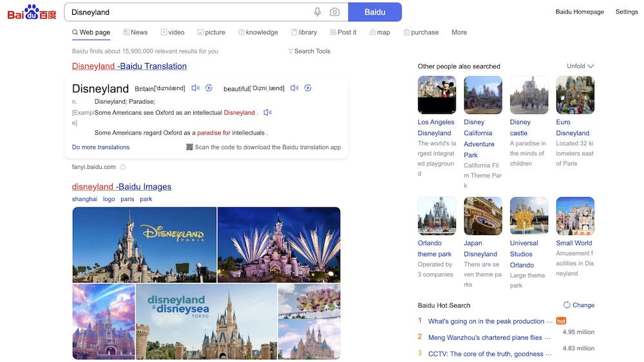
Task: Click the paris image filter link
Action: point(128,199)
